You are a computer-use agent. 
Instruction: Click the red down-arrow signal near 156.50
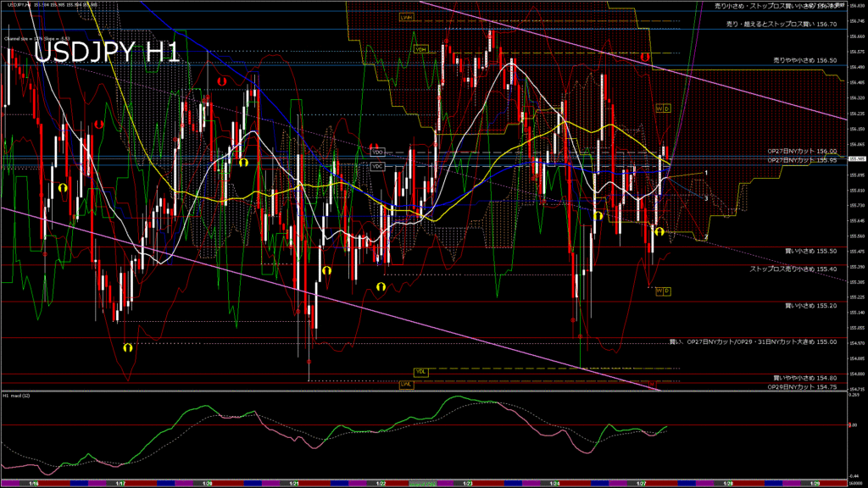click(x=645, y=57)
